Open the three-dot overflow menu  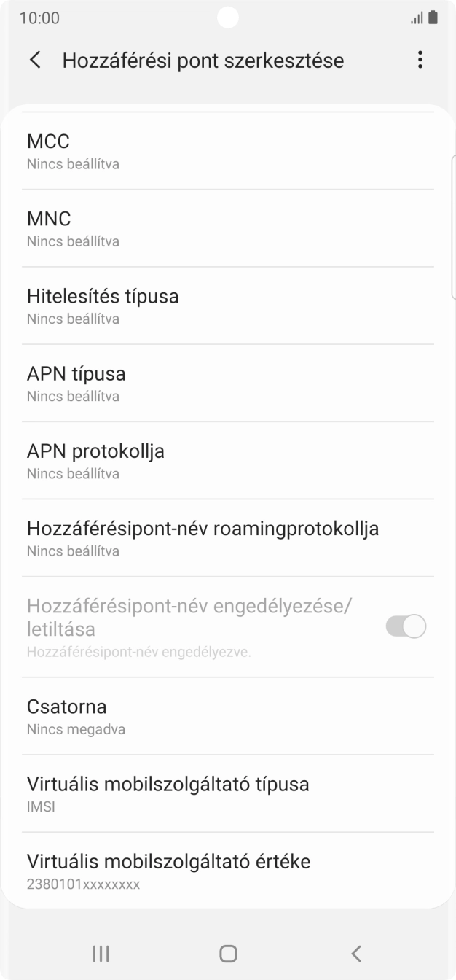420,60
